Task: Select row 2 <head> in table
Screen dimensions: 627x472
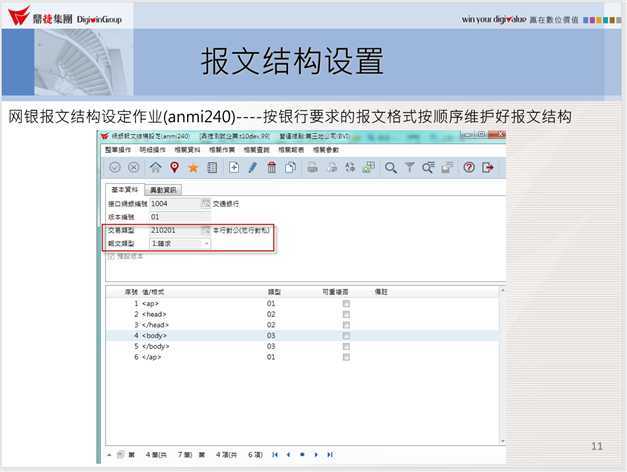Action: coord(303,314)
